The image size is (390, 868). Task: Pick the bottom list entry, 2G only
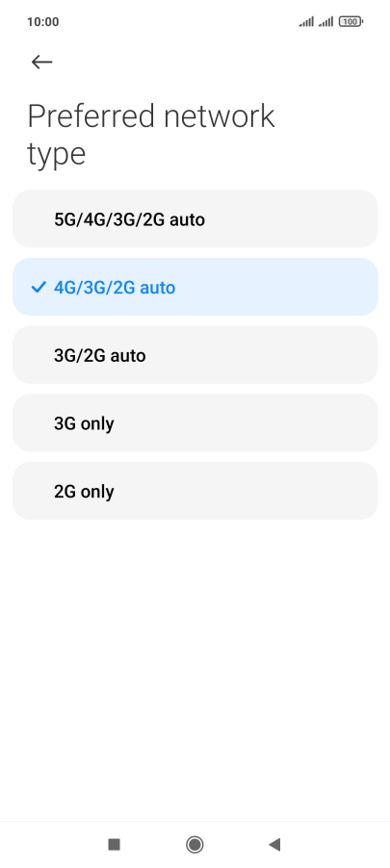pos(195,491)
